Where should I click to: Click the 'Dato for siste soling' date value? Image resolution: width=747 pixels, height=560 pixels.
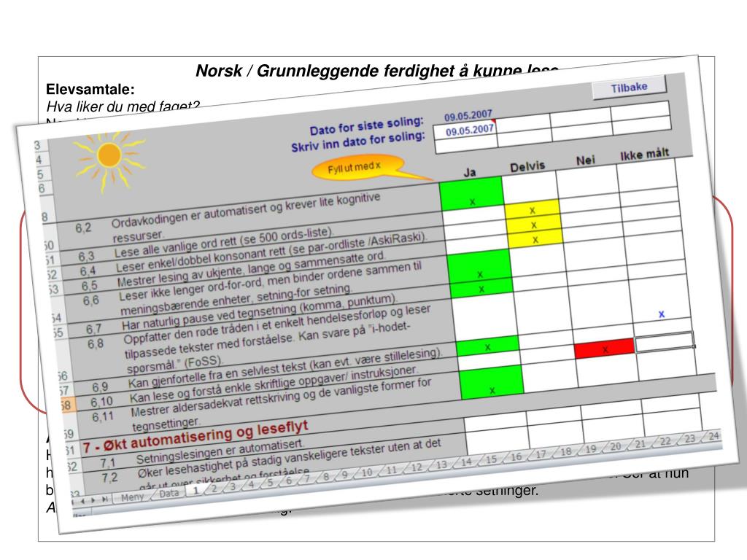point(468,116)
